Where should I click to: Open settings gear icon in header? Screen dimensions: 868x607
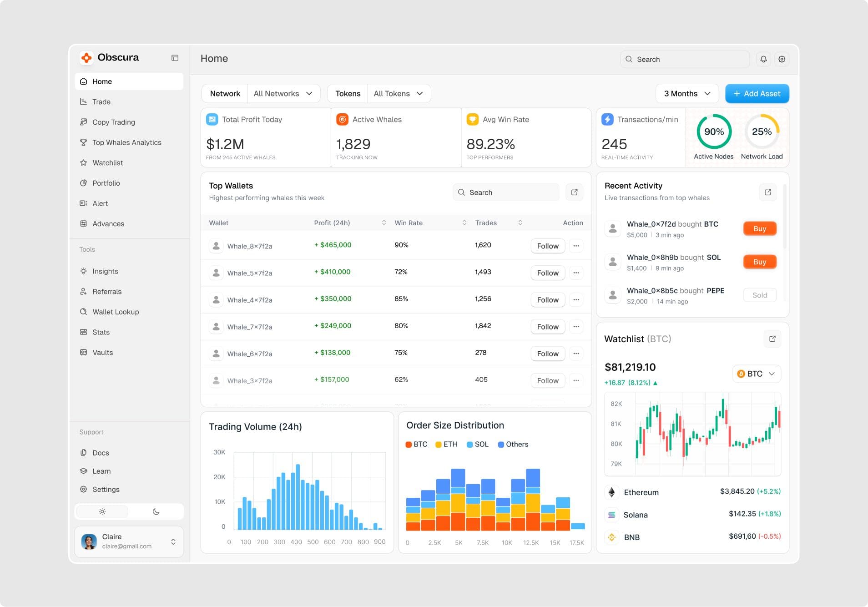(x=782, y=59)
